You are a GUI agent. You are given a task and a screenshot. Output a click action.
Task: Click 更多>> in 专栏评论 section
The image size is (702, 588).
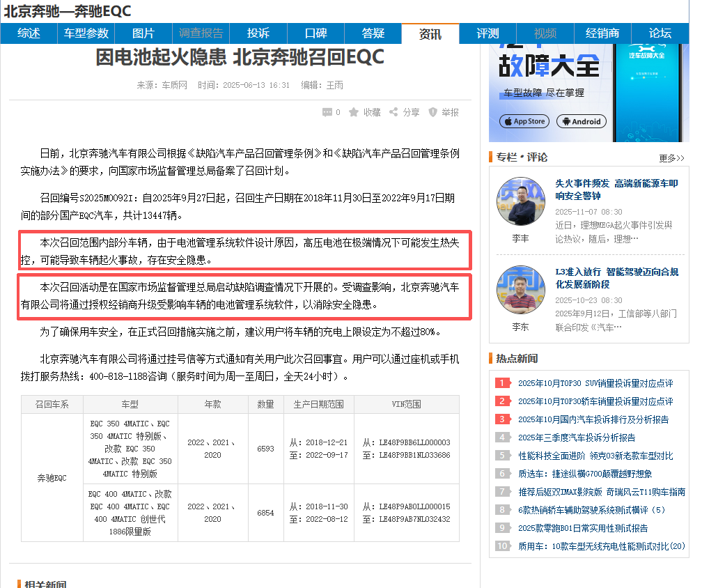[x=671, y=158]
